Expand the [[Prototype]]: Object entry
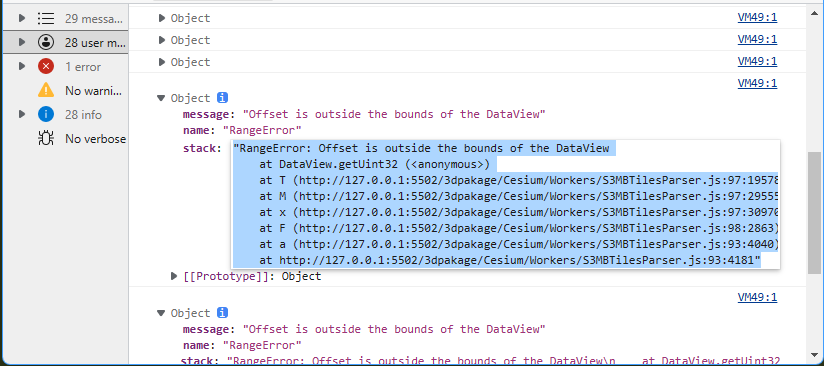Image resolution: width=824 pixels, height=366 pixels. tap(174, 276)
